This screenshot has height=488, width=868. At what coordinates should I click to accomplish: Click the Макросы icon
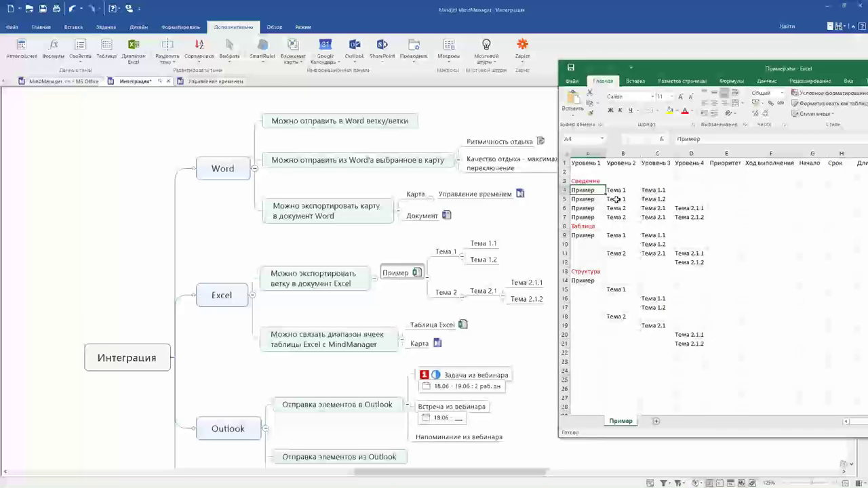pyautogui.click(x=448, y=45)
